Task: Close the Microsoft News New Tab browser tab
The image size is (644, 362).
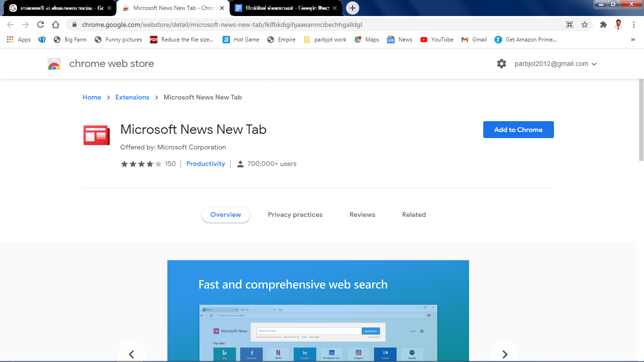Action: (x=222, y=8)
